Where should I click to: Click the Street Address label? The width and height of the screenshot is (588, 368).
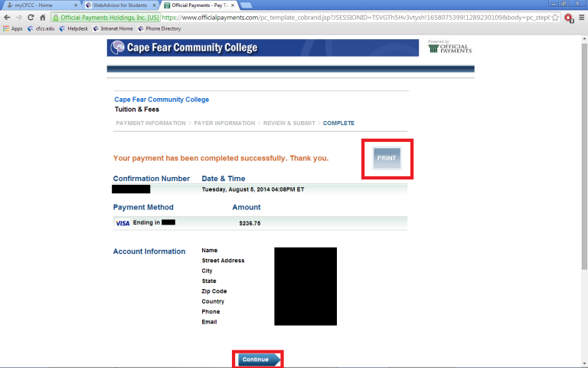point(223,261)
